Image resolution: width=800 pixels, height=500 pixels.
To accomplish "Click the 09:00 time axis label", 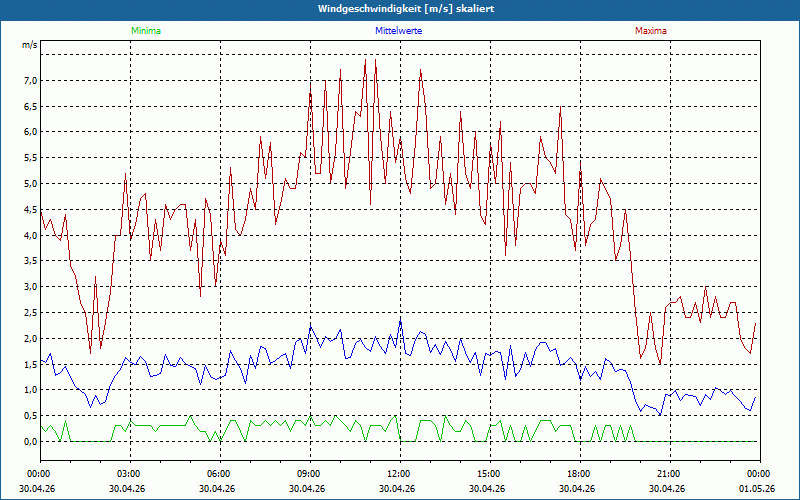I will 310,474.
